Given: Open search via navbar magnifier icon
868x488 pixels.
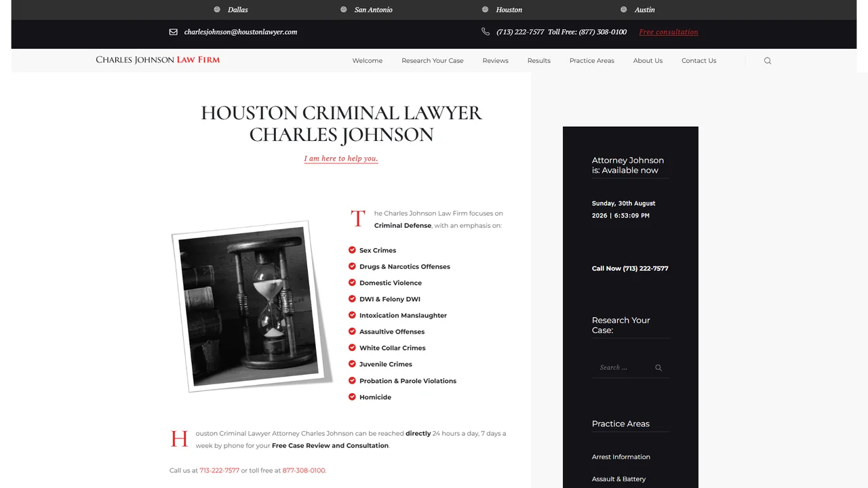Looking at the screenshot, I should pyautogui.click(x=768, y=61).
